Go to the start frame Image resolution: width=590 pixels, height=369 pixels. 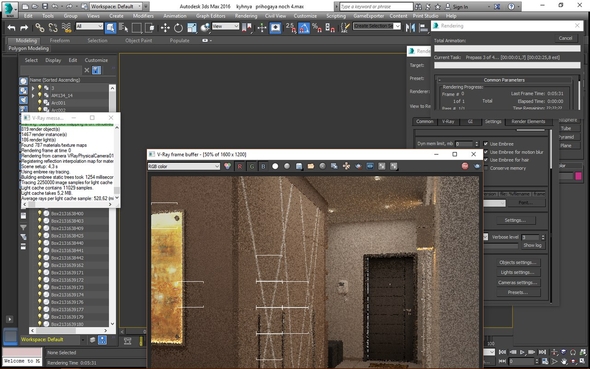[x=502, y=352]
